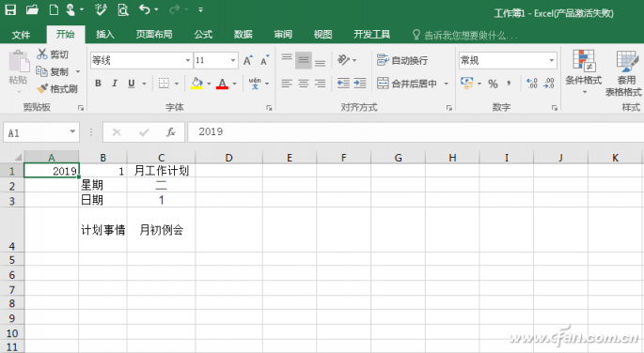Switch to the 公式 ribbon tab
Viewport: 644px width, 353px height.
[x=203, y=35]
